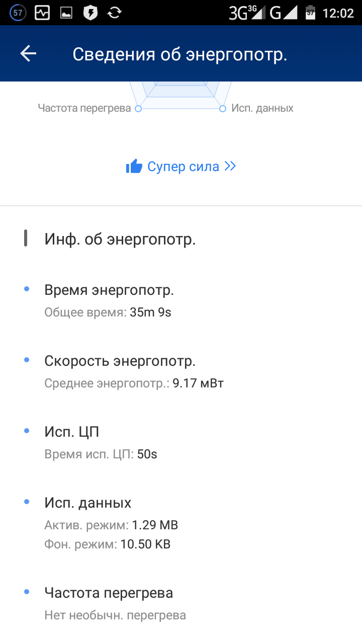This screenshot has width=362, height=644.
Task: Tap the Частота перегрева radar chart point
Action: point(139,108)
